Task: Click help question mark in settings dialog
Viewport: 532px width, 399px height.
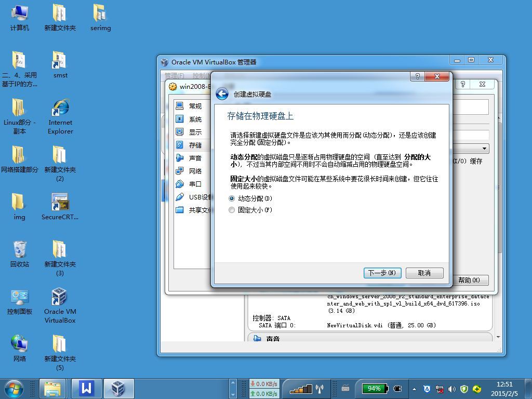Action: click(463, 84)
